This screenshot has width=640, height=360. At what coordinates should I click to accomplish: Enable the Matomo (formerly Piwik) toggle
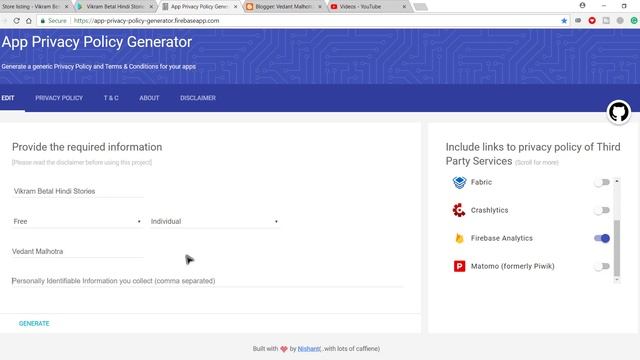[602, 266]
